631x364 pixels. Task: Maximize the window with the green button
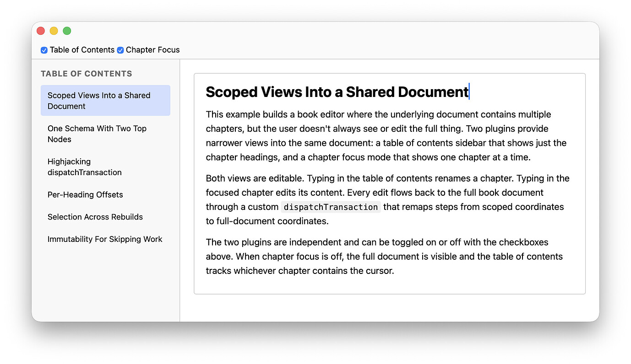coord(67,31)
